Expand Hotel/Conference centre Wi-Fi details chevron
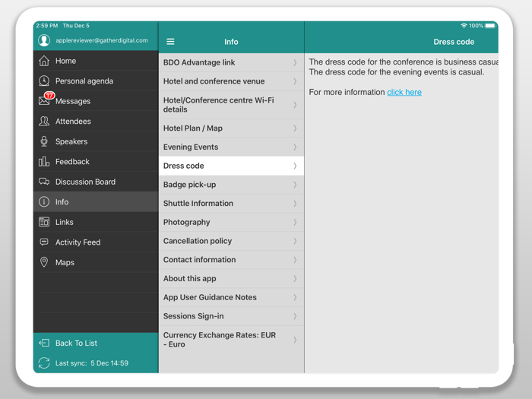Viewport: 532px width, 399px height. [x=295, y=105]
